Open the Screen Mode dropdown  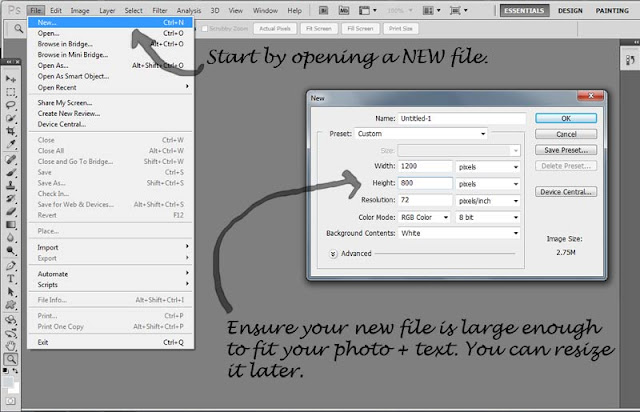pos(458,10)
